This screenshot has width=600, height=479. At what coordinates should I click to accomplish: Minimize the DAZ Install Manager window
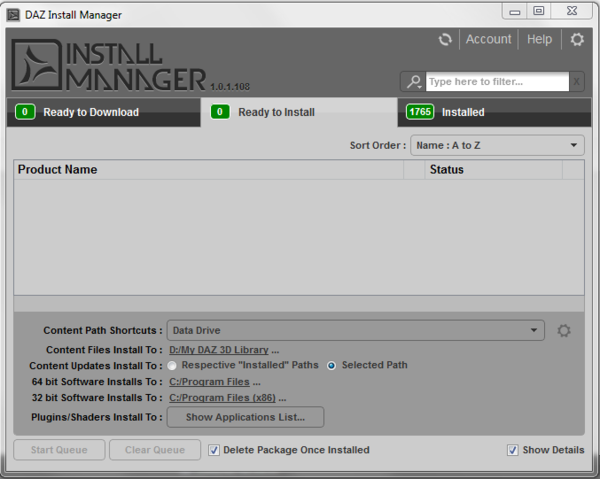pos(515,11)
